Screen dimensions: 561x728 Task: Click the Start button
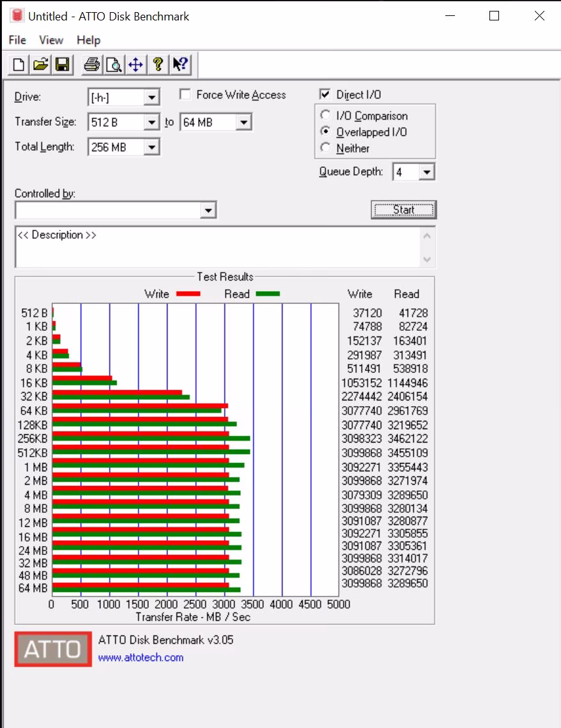coord(404,210)
